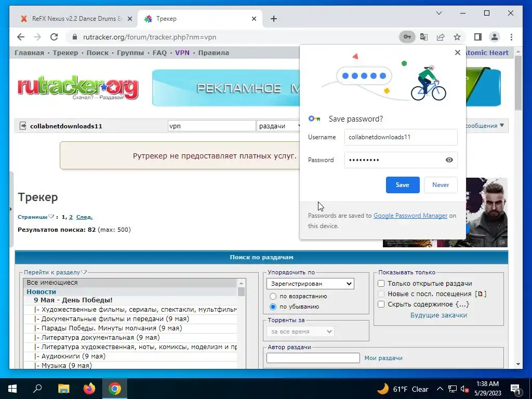Check Только открытые раздачи
The width and height of the screenshot is (532, 399).
[381, 283]
